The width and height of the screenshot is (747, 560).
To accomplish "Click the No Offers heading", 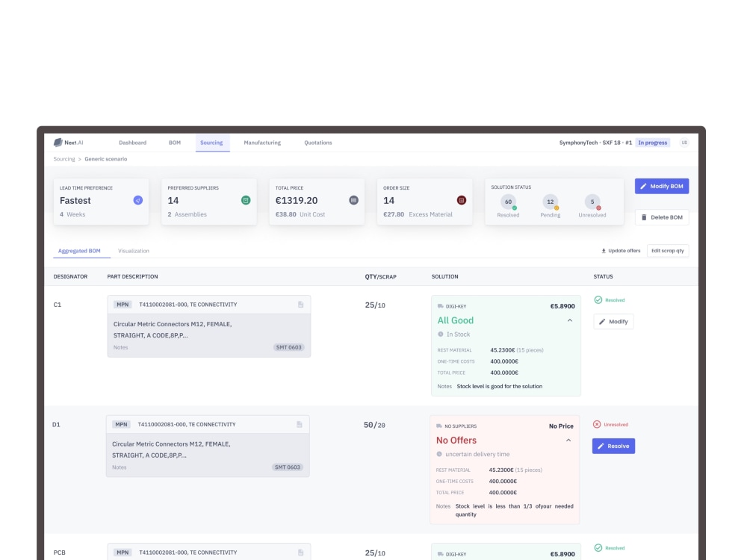I will click(x=456, y=441).
